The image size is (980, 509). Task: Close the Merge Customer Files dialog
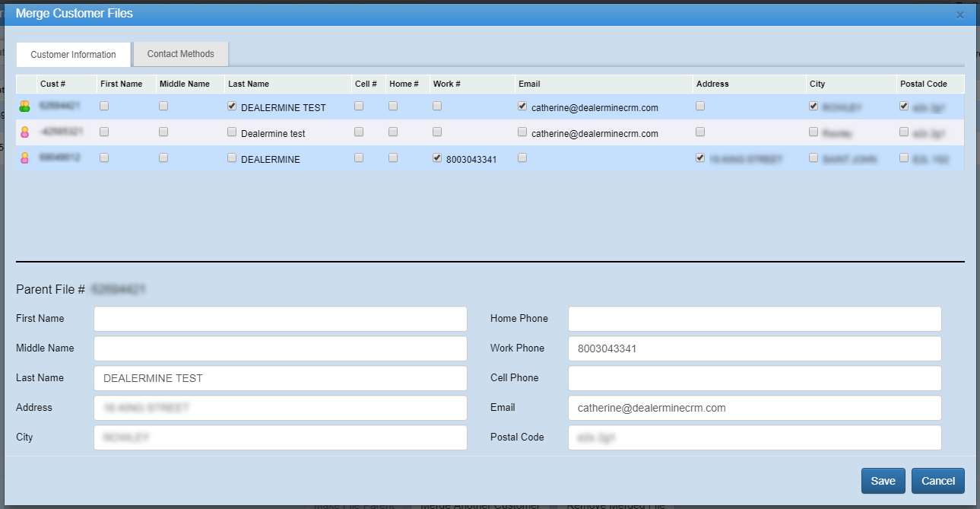[959, 14]
